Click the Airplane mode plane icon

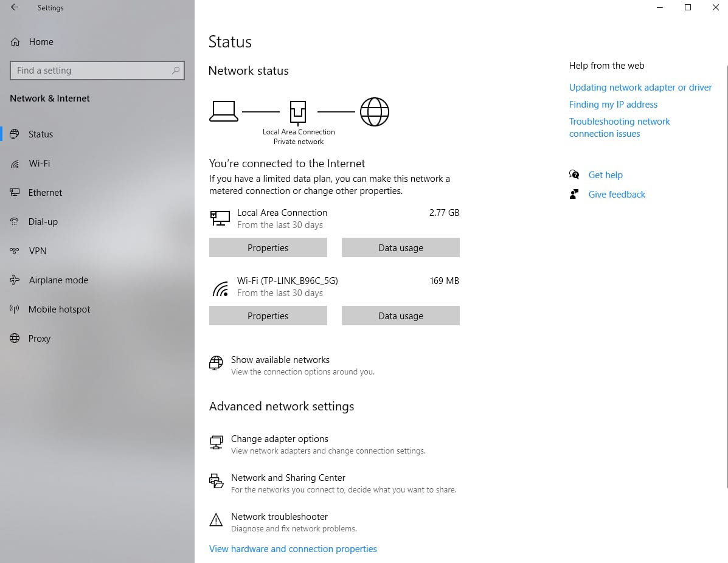point(15,280)
